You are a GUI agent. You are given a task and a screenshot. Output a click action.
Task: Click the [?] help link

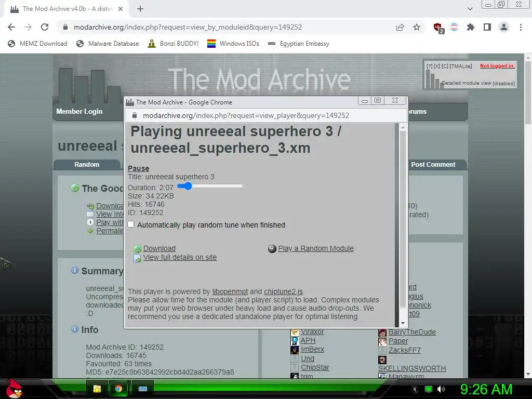[429, 66]
